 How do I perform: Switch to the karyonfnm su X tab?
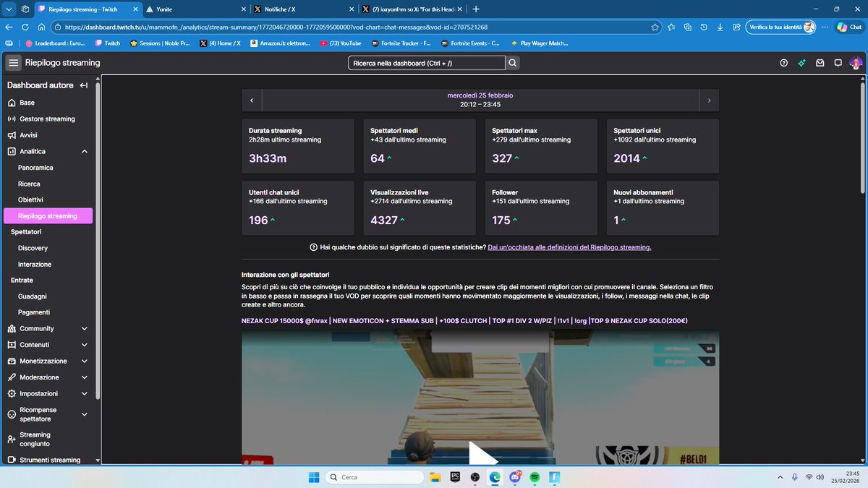[x=412, y=9]
